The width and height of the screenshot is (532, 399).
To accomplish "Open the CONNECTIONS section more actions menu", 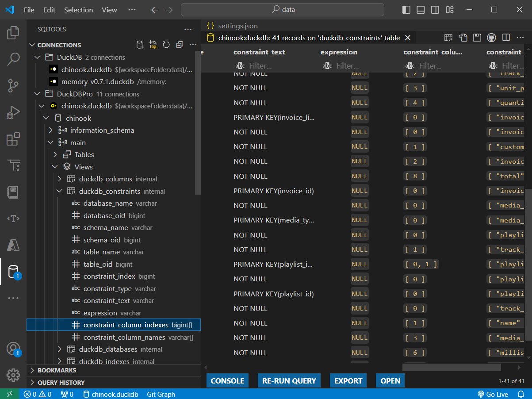I will click(193, 45).
